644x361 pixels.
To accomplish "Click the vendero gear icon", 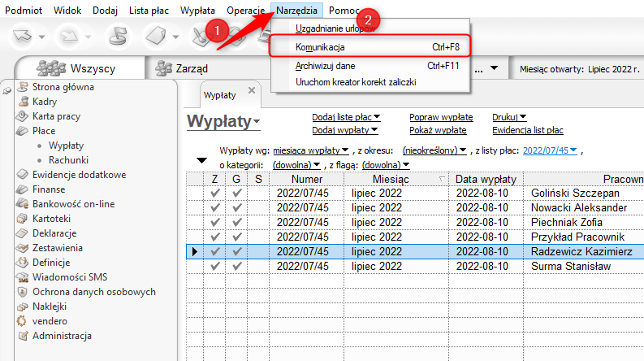I will (21, 320).
